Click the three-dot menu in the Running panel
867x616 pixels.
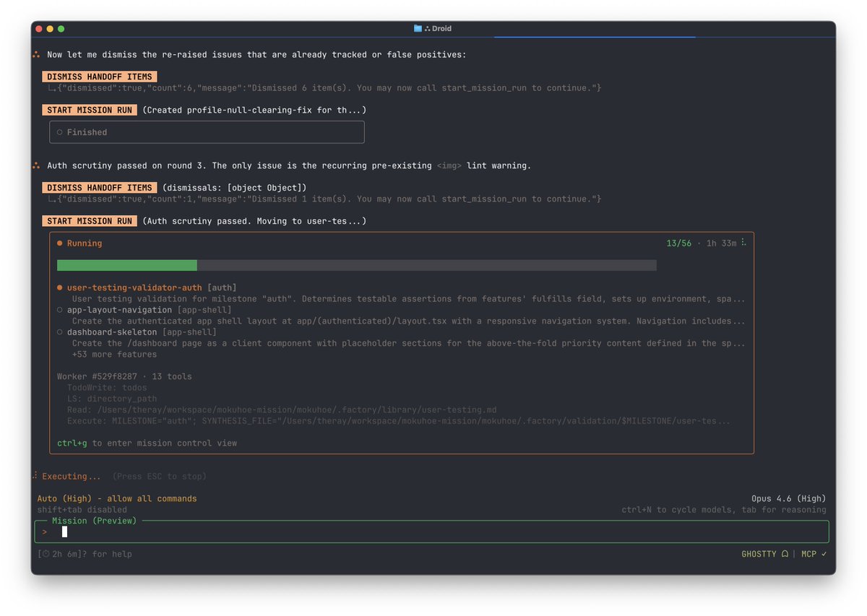(743, 243)
